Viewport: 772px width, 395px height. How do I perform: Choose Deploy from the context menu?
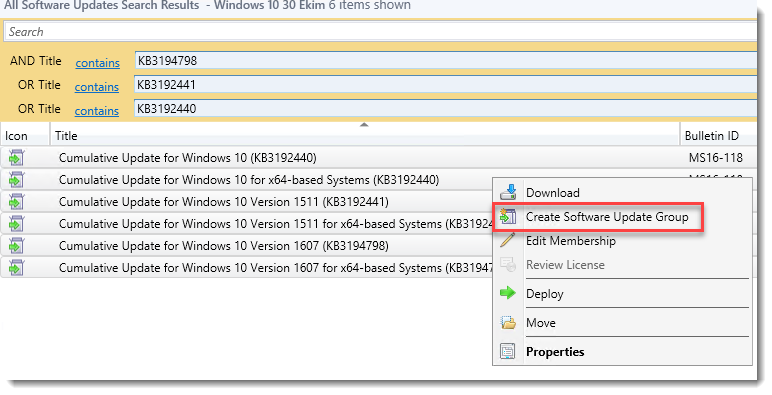(x=545, y=294)
